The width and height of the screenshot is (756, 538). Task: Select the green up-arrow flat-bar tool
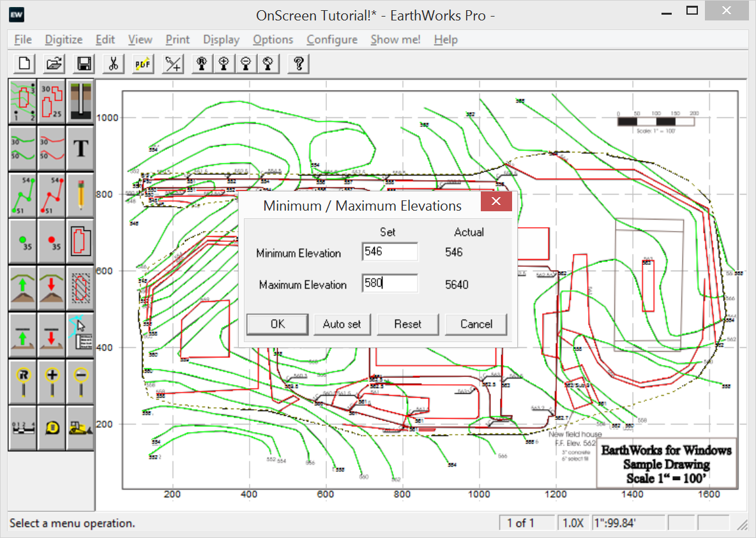22,334
